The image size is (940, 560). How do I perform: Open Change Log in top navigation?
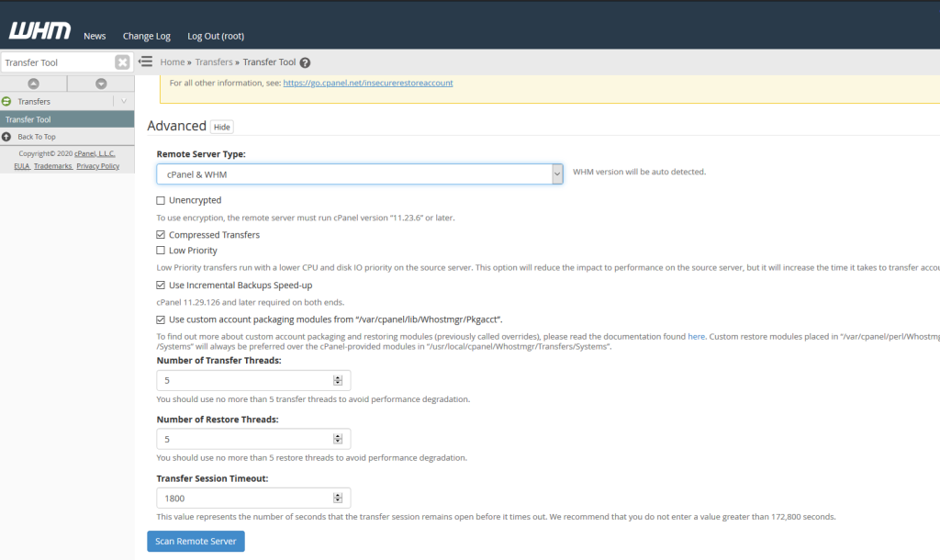tap(147, 36)
